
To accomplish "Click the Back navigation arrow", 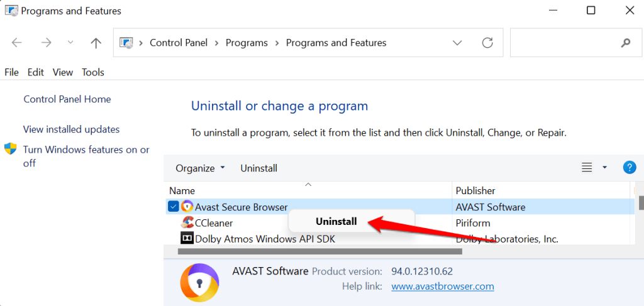I will point(17,43).
